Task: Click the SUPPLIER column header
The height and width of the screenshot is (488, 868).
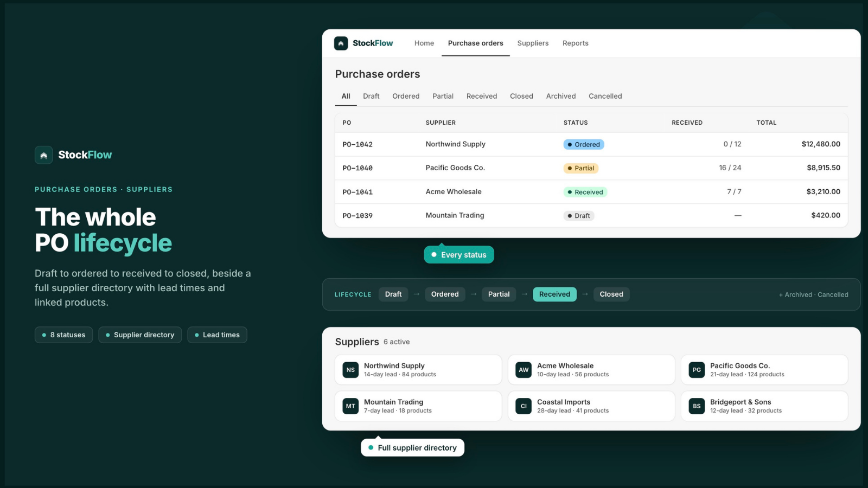Action: coord(441,123)
